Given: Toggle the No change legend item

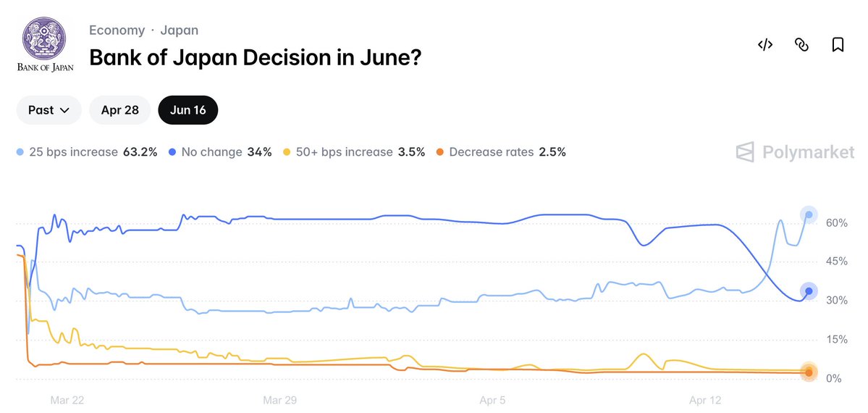Looking at the screenshot, I should pos(220,152).
